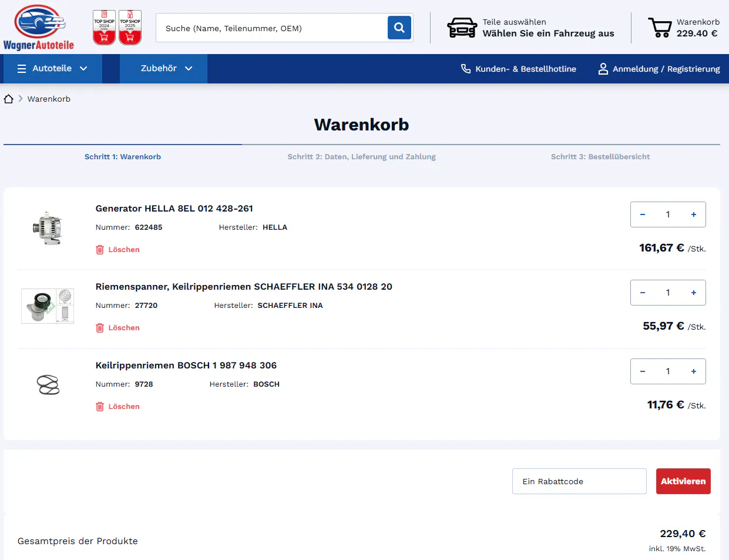This screenshot has height=560, width=729.
Task: Expand the Autoteile dropdown menu
Action: pos(52,69)
